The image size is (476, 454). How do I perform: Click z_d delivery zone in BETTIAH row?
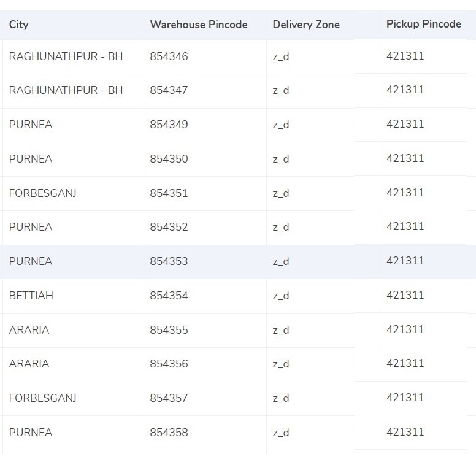point(281,296)
